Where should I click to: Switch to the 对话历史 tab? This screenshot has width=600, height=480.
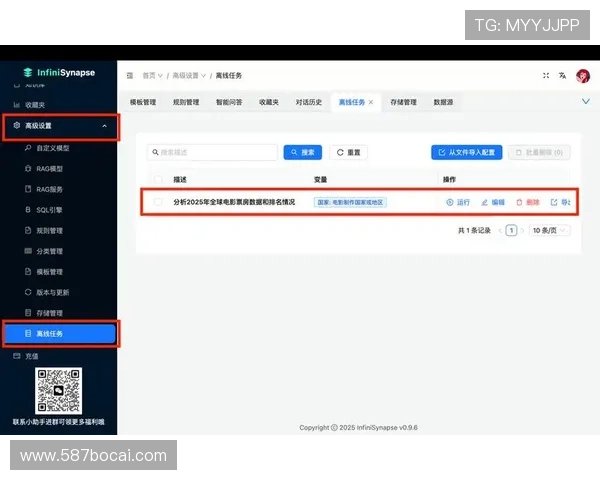[308, 102]
